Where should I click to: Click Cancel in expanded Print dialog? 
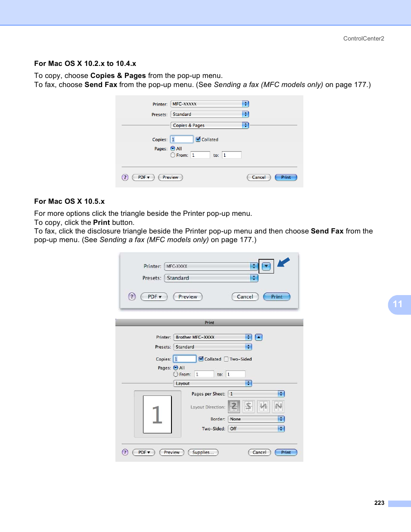tap(260, 452)
